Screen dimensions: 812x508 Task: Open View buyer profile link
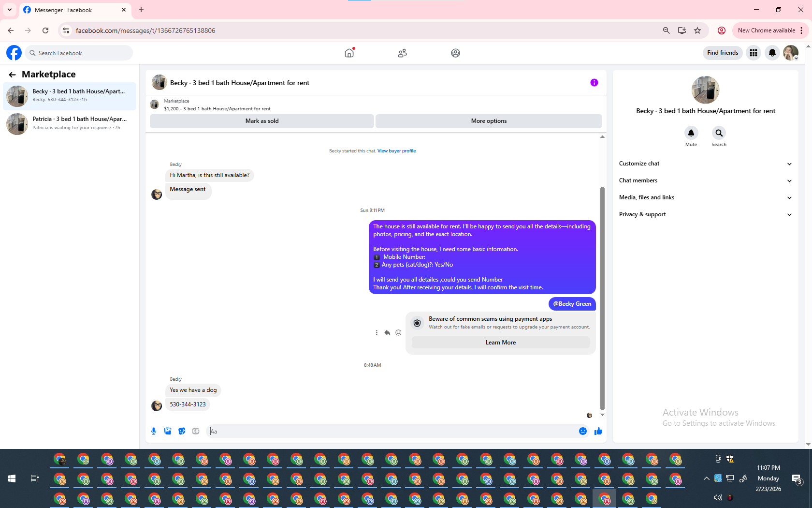coord(396,151)
